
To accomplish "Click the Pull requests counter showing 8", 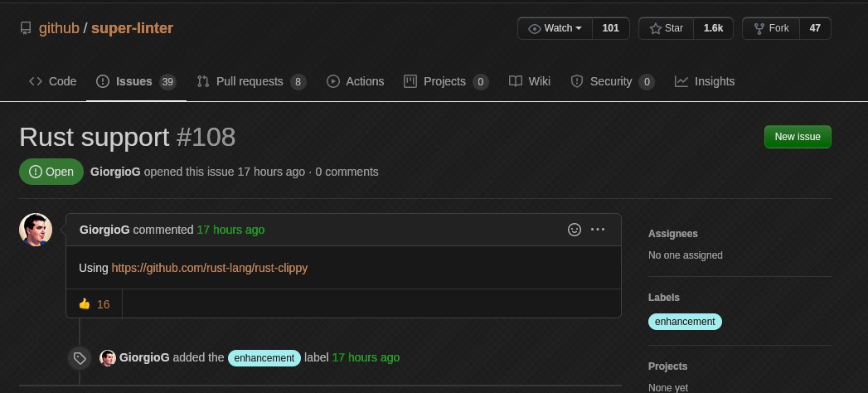I will coord(298,82).
